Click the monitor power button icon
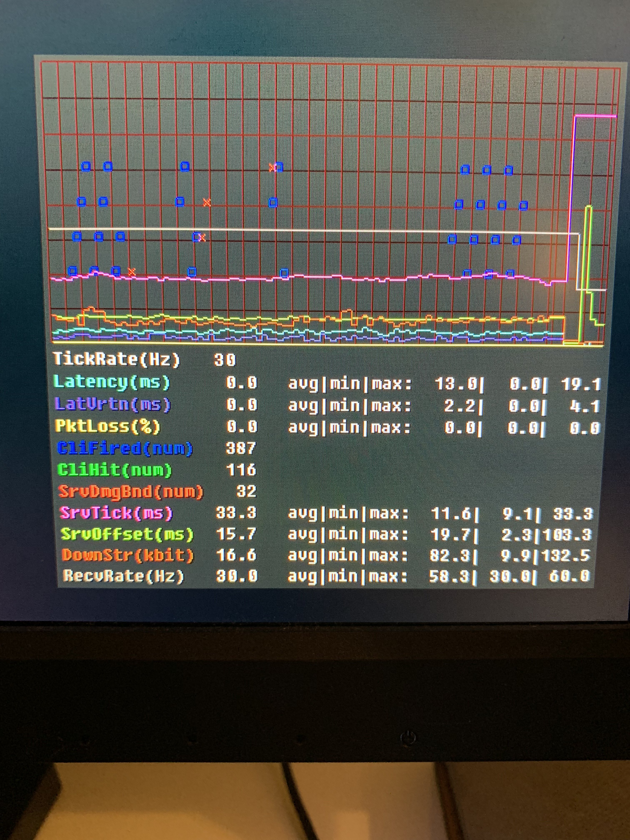Image resolution: width=630 pixels, height=840 pixels. point(408,738)
